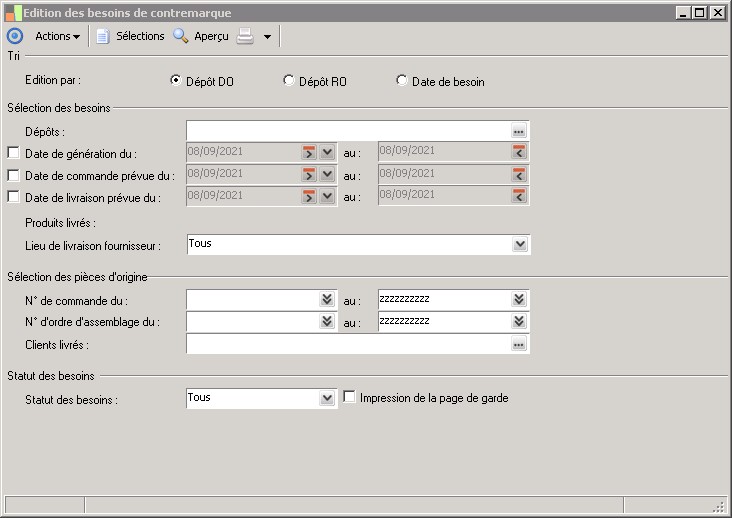Enable the Date de génération checkbox

click(x=13, y=154)
